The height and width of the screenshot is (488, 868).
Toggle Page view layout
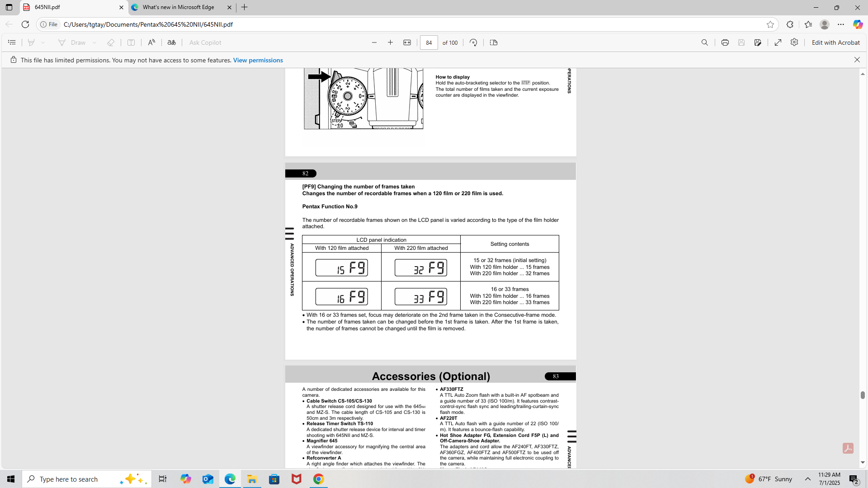point(494,42)
